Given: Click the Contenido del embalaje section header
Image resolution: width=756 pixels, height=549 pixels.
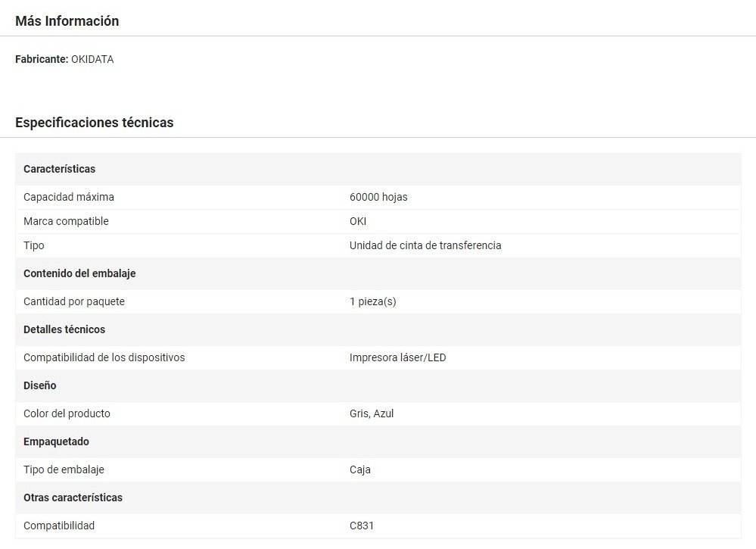Looking at the screenshot, I should tap(79, 273).
